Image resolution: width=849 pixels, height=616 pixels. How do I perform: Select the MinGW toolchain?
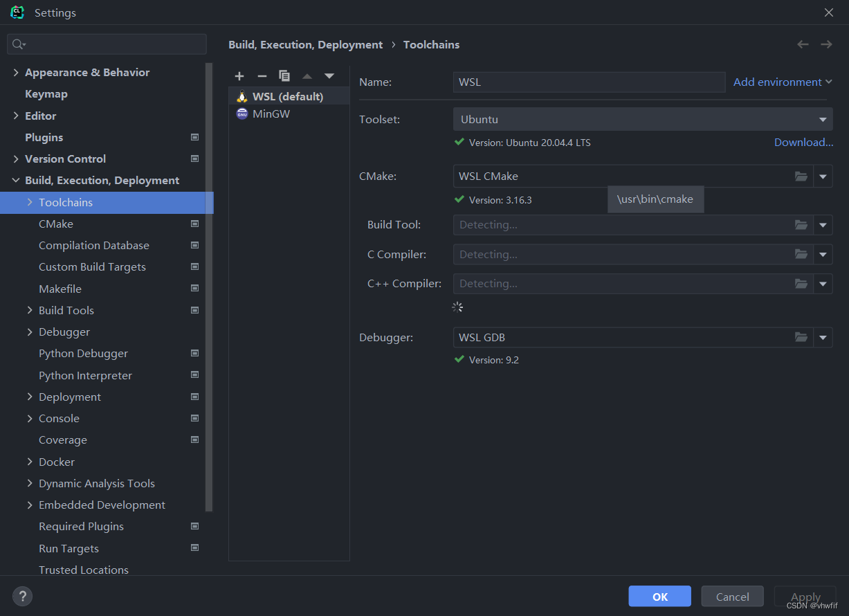tap(289, 114)
